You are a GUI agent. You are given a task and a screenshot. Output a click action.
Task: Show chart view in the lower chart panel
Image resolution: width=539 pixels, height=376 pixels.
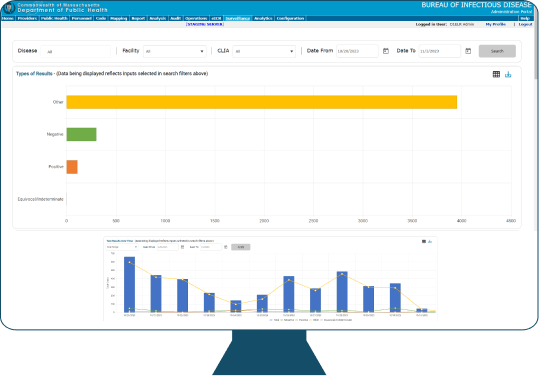click(430, 242)
